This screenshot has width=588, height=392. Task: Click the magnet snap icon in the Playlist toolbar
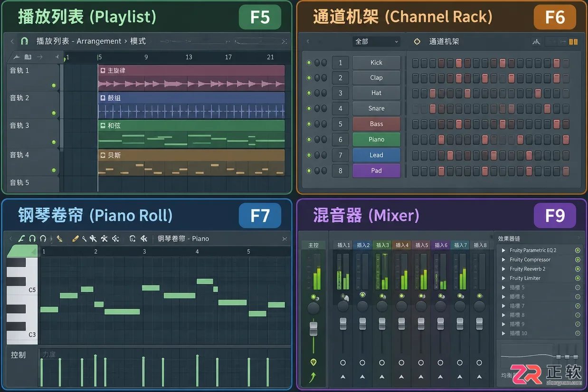tap(25, 41)
